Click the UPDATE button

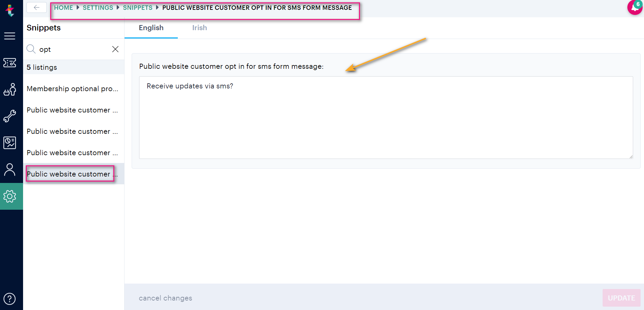(x=621, y=298)
